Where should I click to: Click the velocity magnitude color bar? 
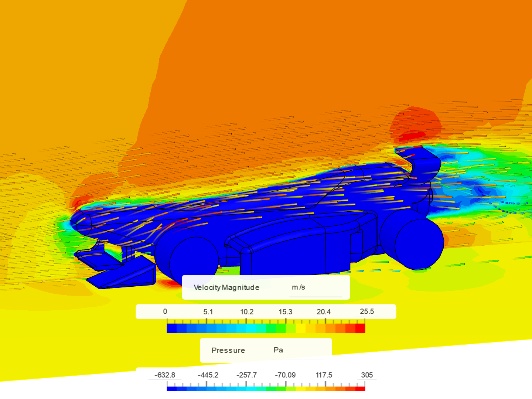266,328
